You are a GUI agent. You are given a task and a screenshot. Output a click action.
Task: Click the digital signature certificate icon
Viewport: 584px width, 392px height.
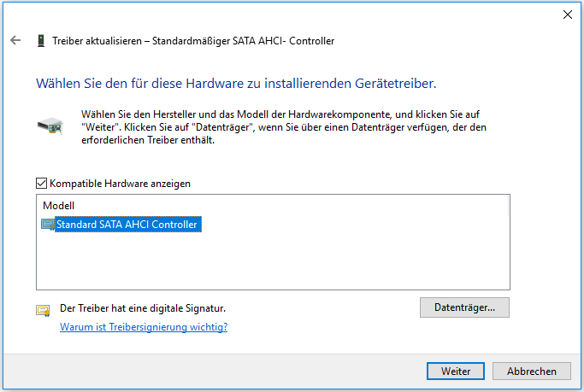43,310
